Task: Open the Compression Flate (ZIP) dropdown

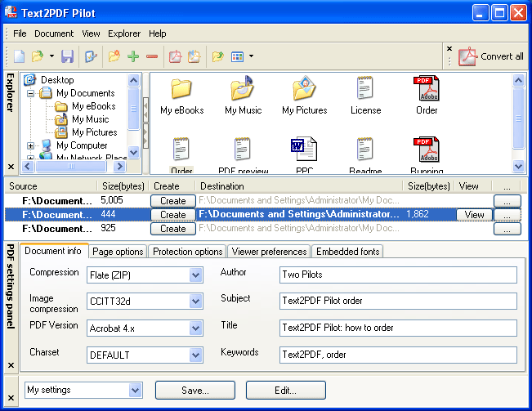Action: [x=195, y=275]
